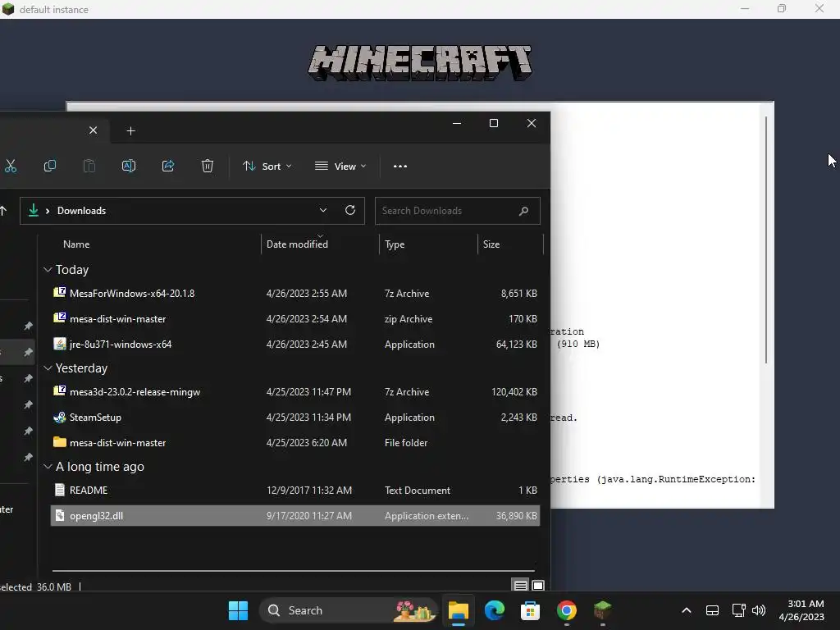840x630 pixels.
Task: Click the 64,123 KB size cell
Action: [517, 344]
